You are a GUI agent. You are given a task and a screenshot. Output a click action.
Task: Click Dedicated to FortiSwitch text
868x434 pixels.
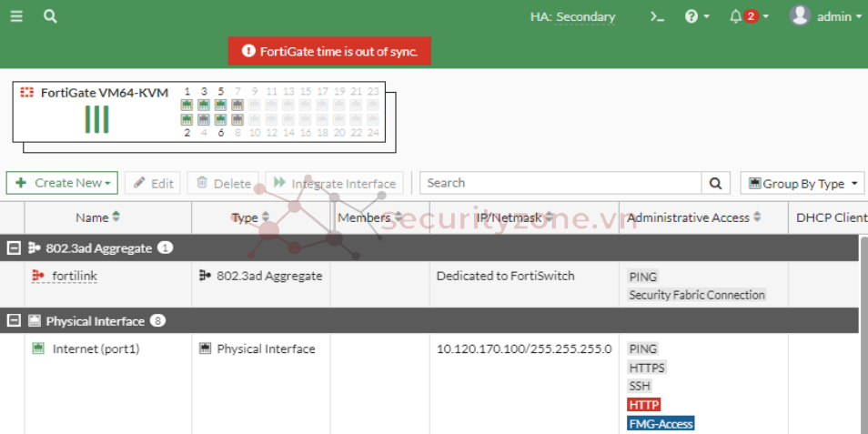(505, 276)
